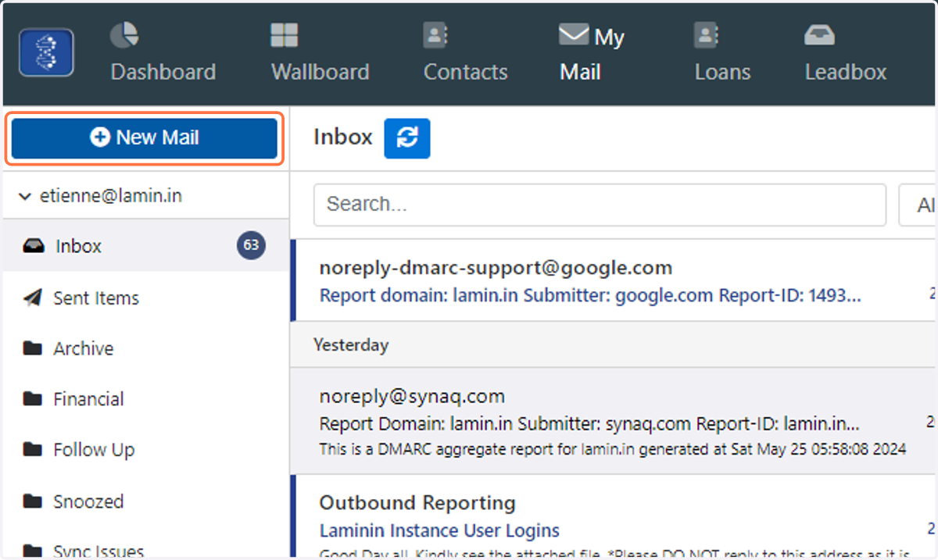This screenshot has width=938, height=560.
Task: Click the Laminin DNA logo icon
Action: click(47, 52)
